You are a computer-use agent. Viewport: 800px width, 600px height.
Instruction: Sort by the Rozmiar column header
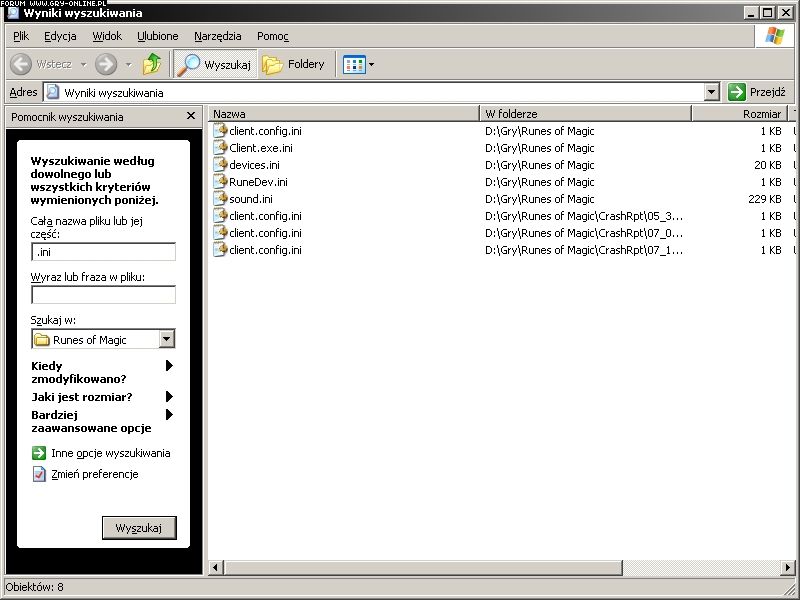coord(740,114)
